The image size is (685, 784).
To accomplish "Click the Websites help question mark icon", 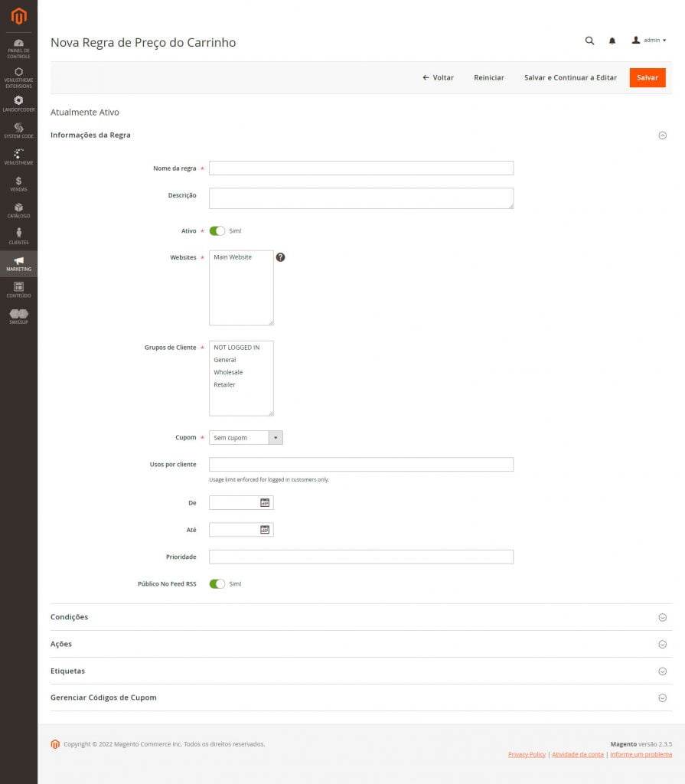I will (x=280, y=257).
